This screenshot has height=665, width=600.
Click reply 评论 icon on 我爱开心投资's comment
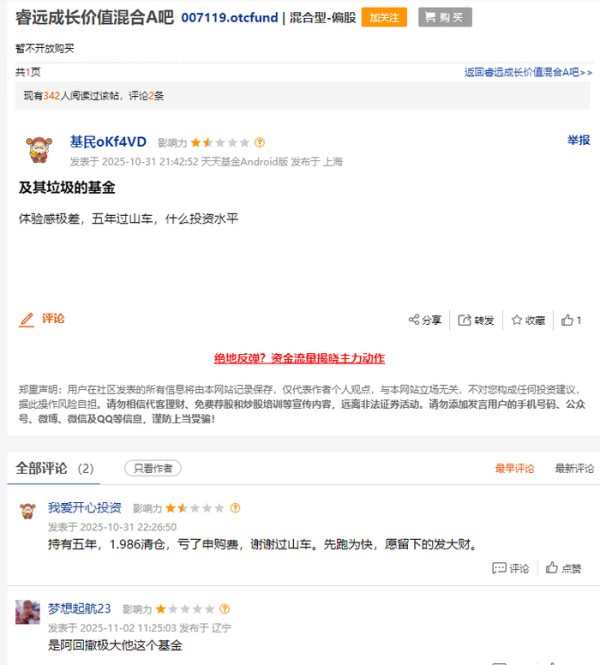(x=510, y=568)
